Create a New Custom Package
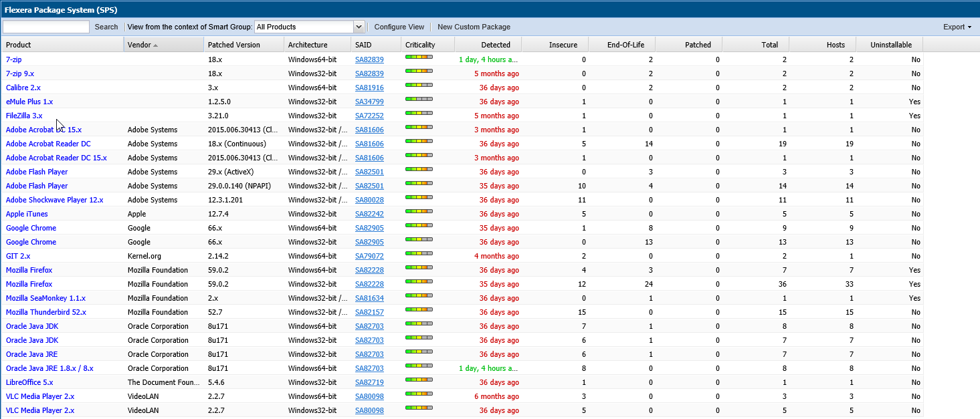The width and height of the screenshot is (980, 419). click(x=474, y=27)
